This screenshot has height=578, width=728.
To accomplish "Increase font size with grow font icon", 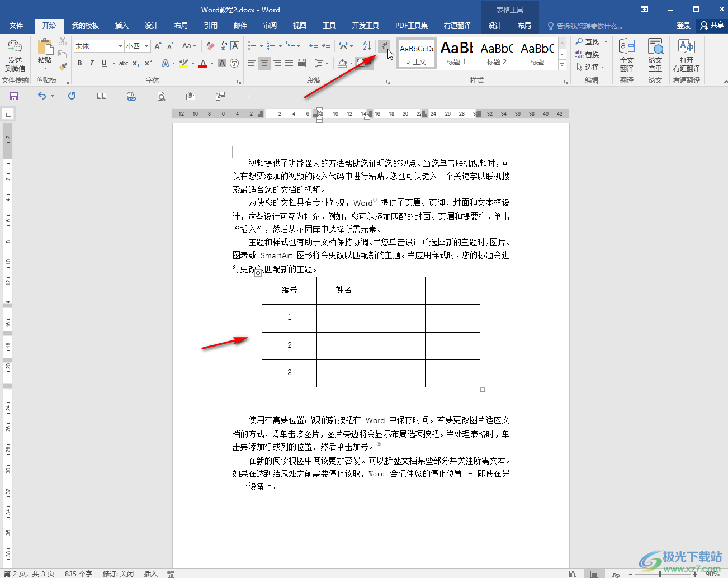I will [158, 46].
